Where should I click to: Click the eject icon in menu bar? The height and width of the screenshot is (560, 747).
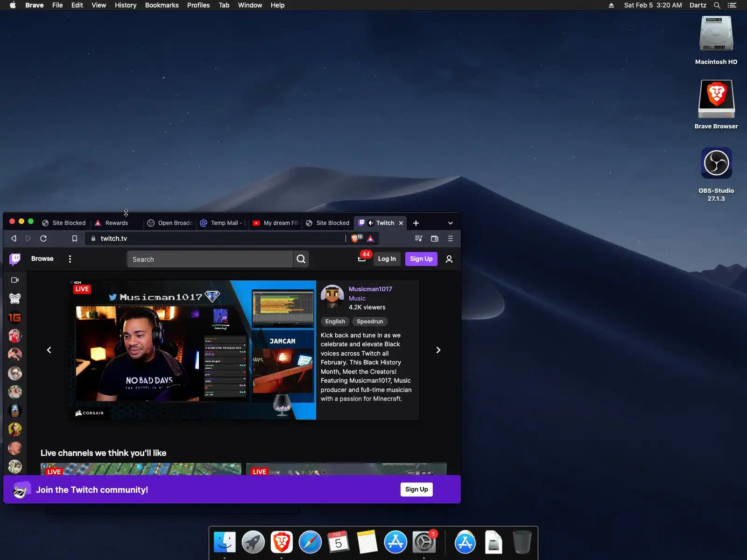coord(611,5)
